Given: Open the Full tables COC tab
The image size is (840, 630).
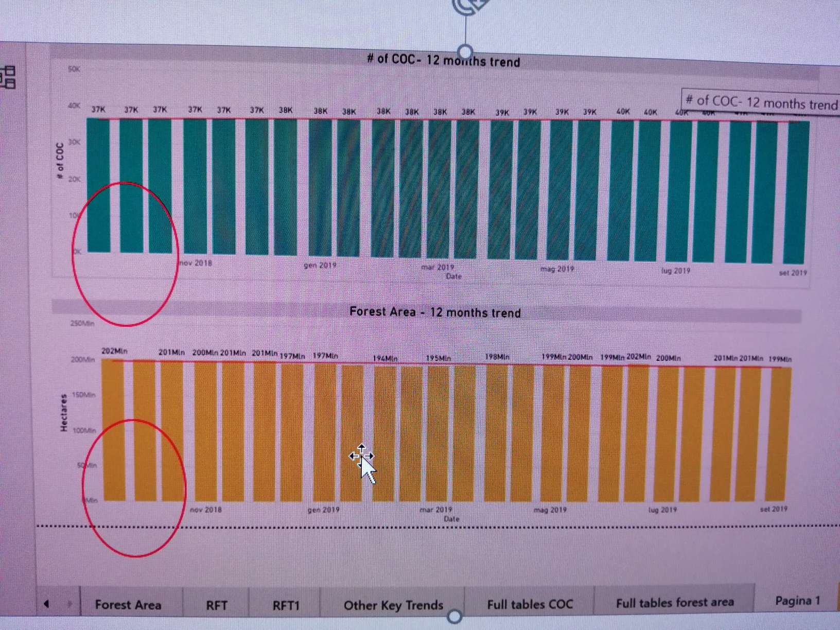Looking at the screenshot, I should click(530, 604).
